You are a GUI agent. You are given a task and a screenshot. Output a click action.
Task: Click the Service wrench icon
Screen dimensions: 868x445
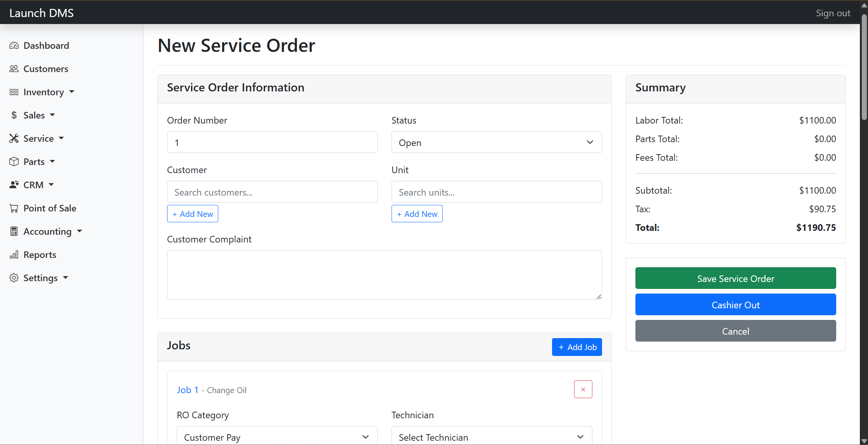pyautogui.click(x=14, y=138)
